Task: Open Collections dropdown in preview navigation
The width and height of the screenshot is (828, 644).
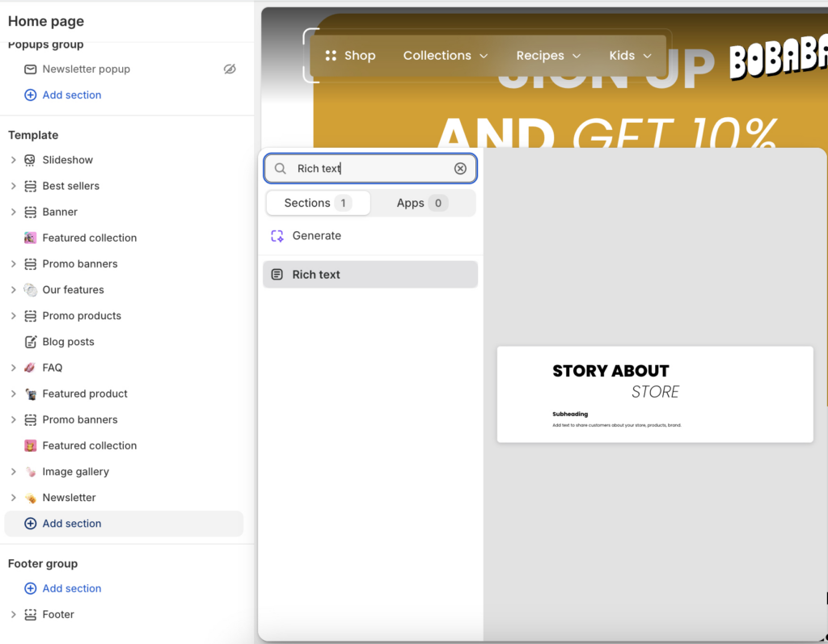Action: (x=446, y=56)
